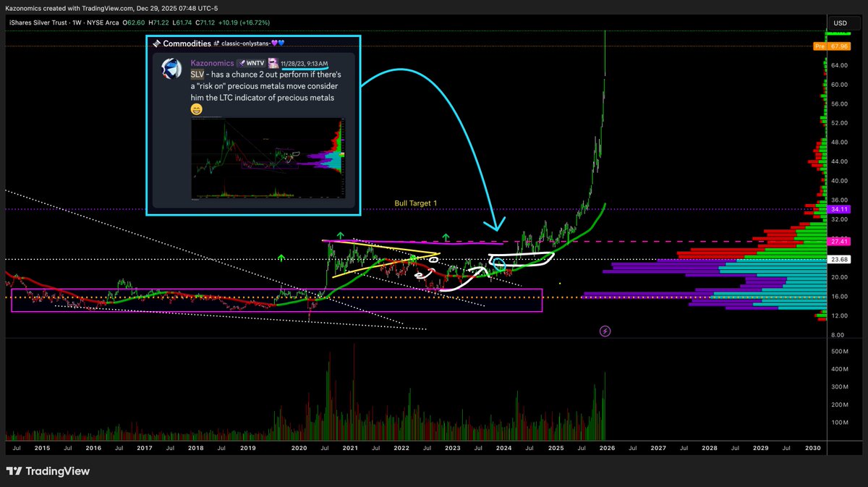The height and width of the screenshot is (487, 868).
Task: Click the purple lightning event icon
Action: point(605,331)
